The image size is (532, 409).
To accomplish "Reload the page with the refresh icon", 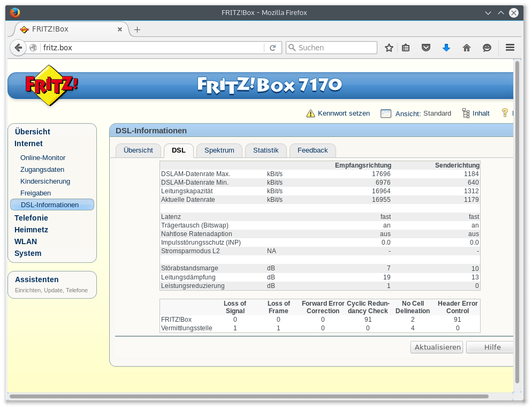I will (x=272, y=48).
